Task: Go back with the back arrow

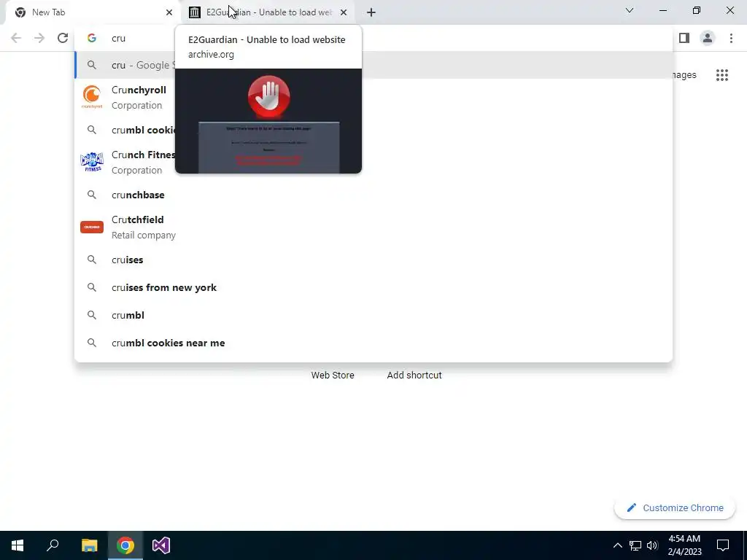Action: click(x=16, y=38)
